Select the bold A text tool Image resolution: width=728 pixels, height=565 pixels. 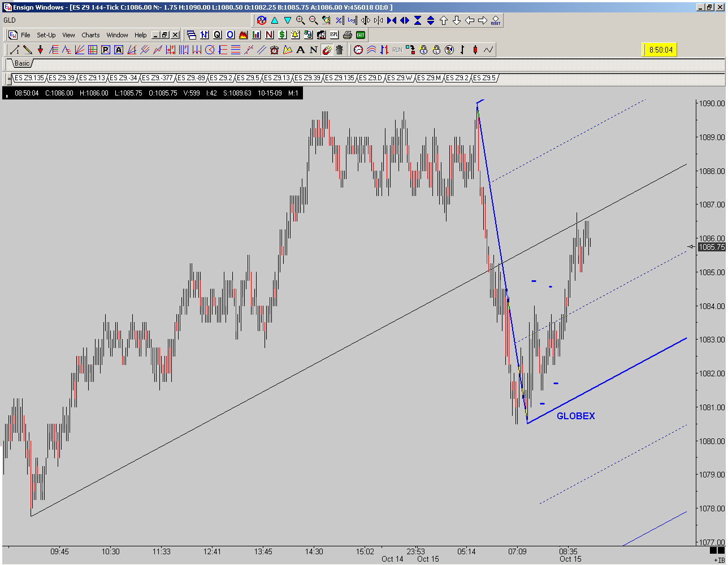300,50
